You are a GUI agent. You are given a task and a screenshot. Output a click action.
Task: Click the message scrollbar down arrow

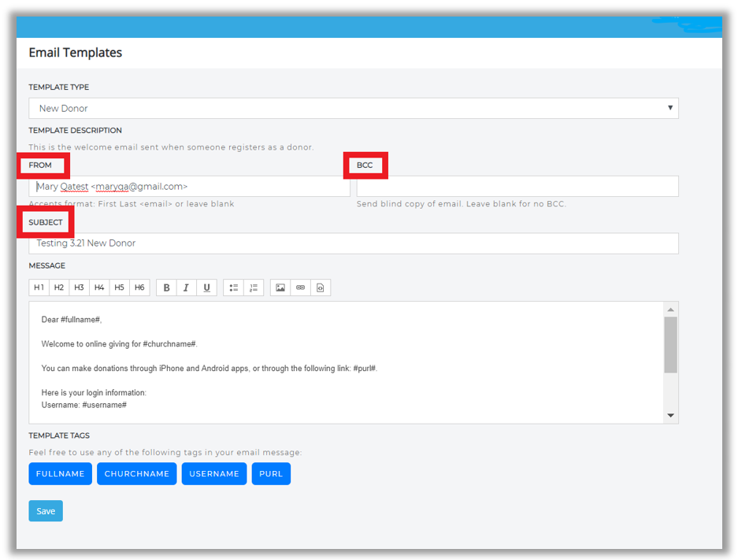point(671,416)
